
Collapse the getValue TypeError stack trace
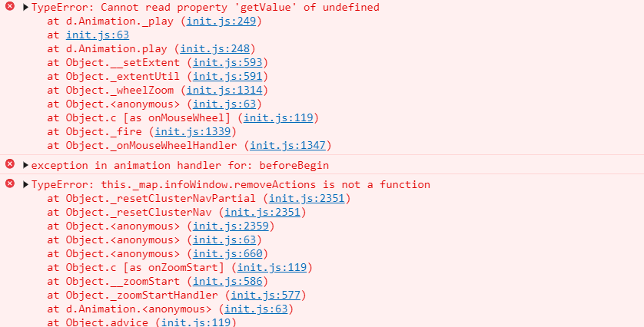[x=25, y=7]
